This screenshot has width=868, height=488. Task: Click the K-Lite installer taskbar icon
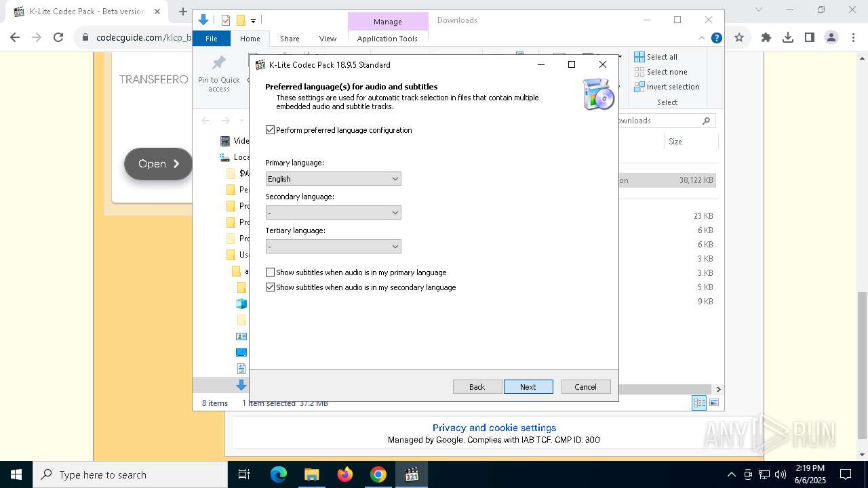412,474
